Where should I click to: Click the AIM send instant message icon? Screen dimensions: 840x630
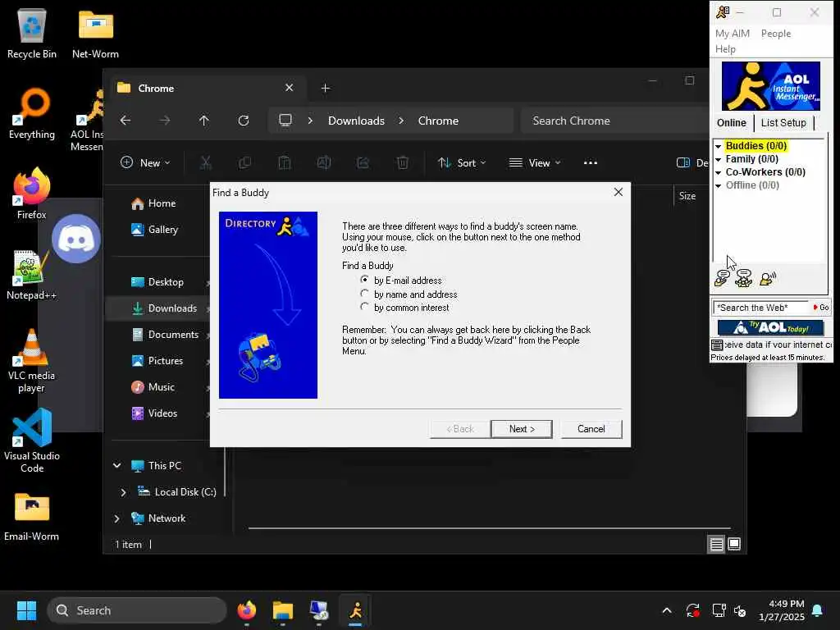[722, 278]
